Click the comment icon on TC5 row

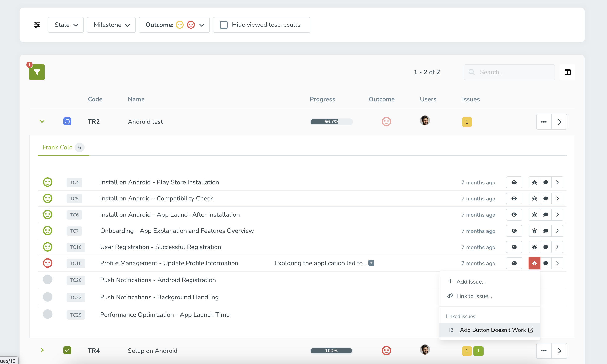pyautogui.click(x=546, y=198)
